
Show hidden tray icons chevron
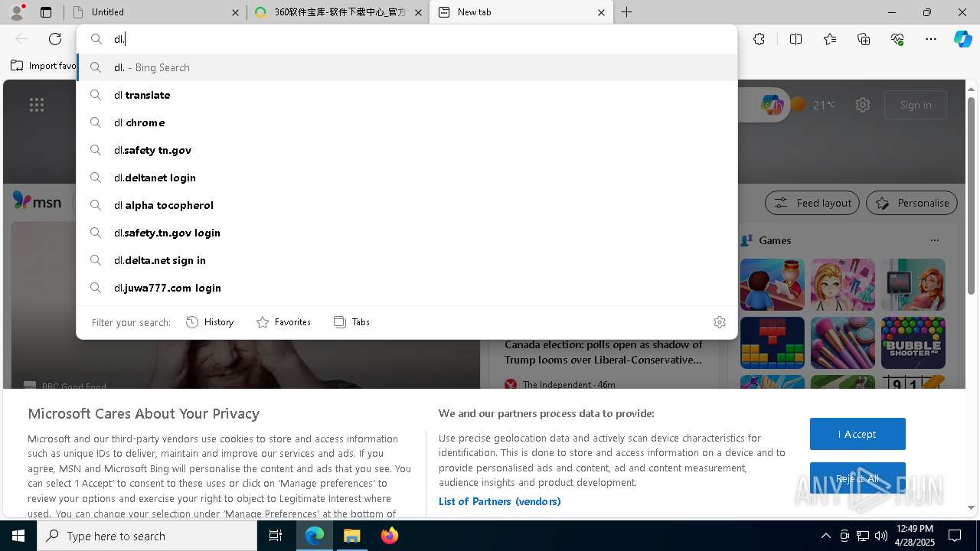click(825, 536)
